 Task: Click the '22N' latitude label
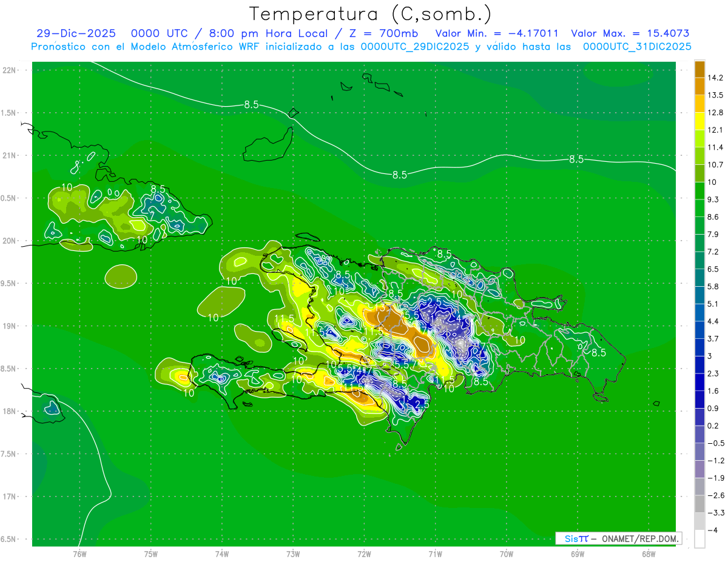tap(10, 70)
